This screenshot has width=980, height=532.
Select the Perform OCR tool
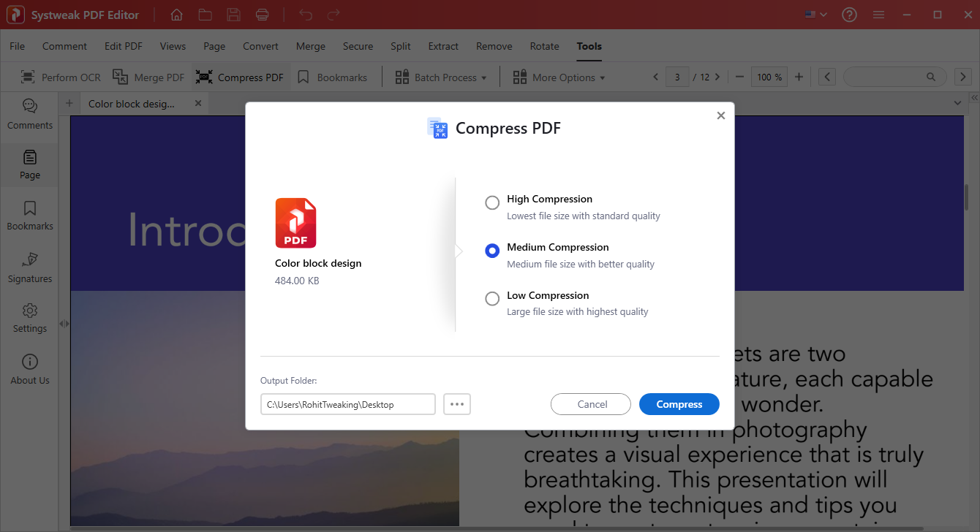tap(60, 77)
